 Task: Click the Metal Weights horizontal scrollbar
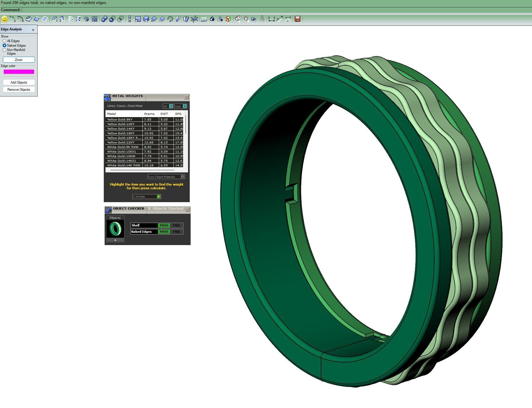[x=142, y=170]
